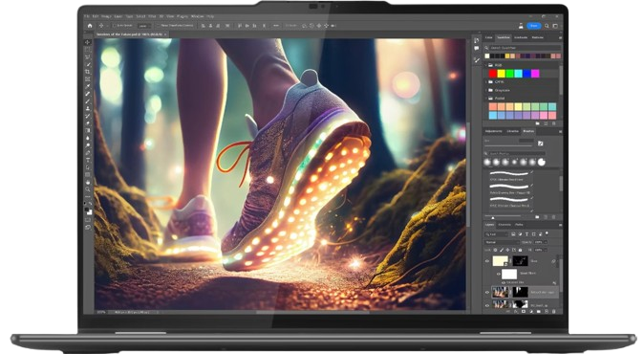Screen dimensions: 644x354
Task: Open the workspace switcher icon top right
Action: (555, 26)
